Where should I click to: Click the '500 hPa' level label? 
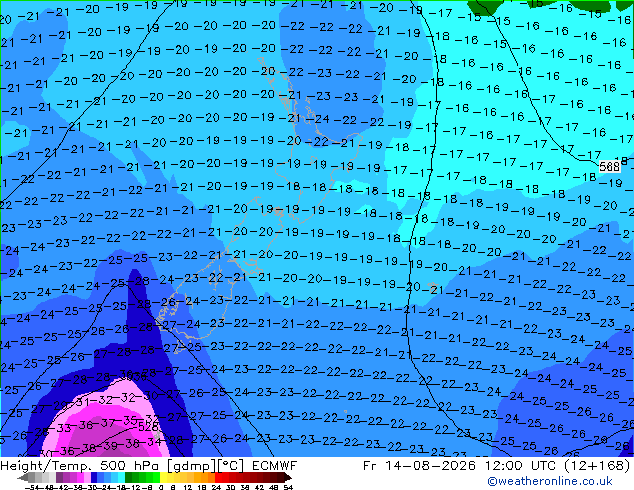[x=131, y=466]
